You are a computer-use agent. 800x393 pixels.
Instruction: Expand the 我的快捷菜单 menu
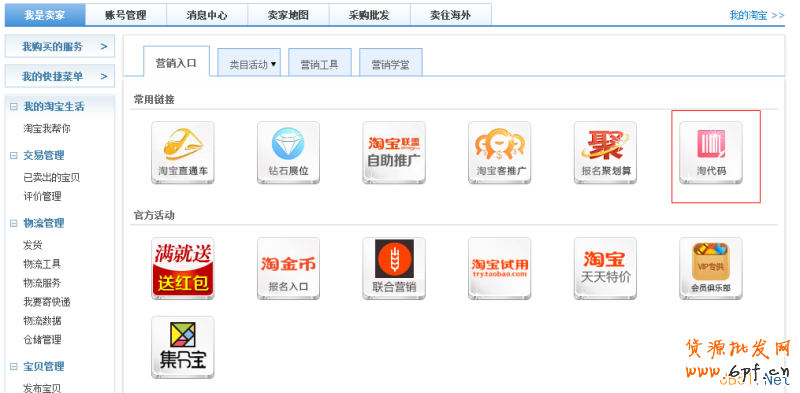(60, 77)
